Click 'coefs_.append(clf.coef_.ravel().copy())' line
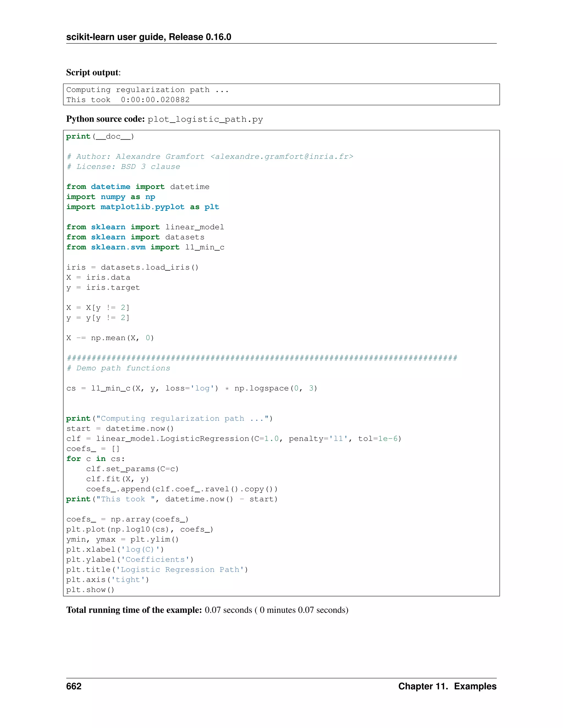This screenshot has width=563, height=728. 182,489
